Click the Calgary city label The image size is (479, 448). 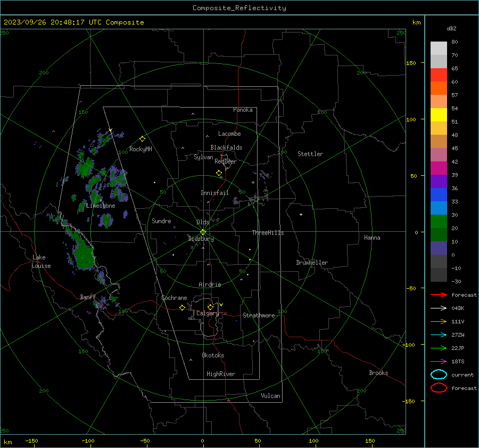[x=208, y=313]
